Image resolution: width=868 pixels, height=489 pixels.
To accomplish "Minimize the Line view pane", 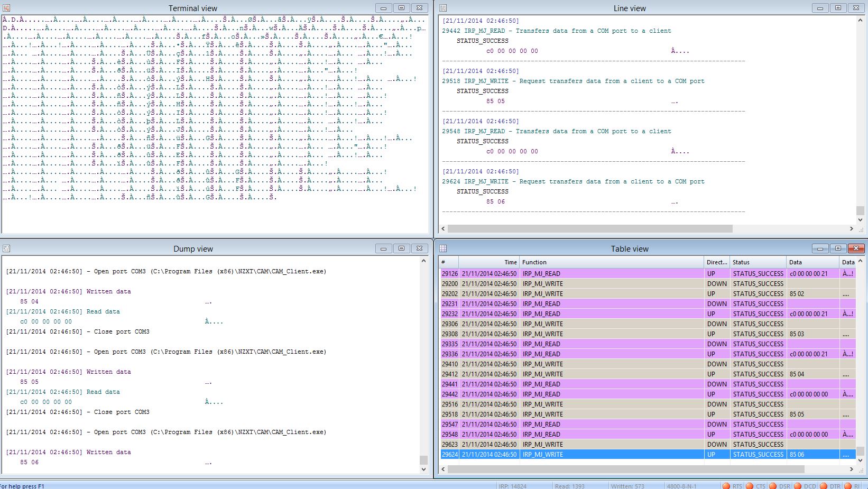I will tap(820, 8).
